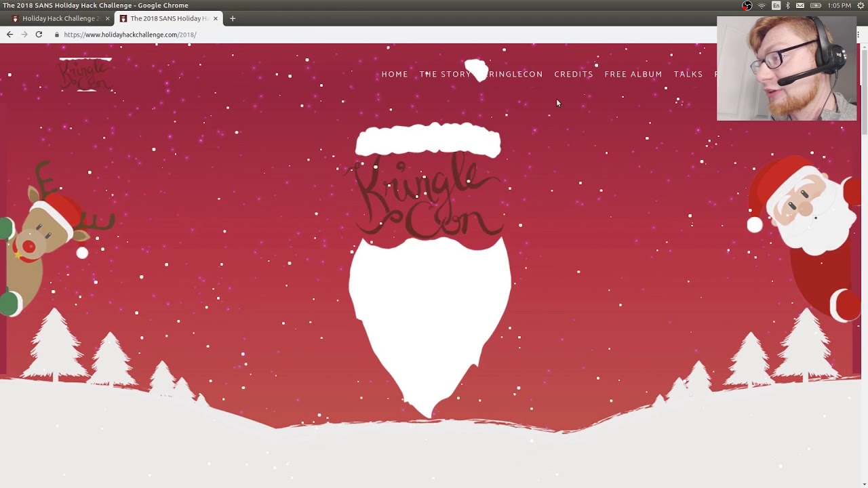The width and height of the screenshot is (868, 488).
Task: Open the battery indicator
Action: point(816,5)
